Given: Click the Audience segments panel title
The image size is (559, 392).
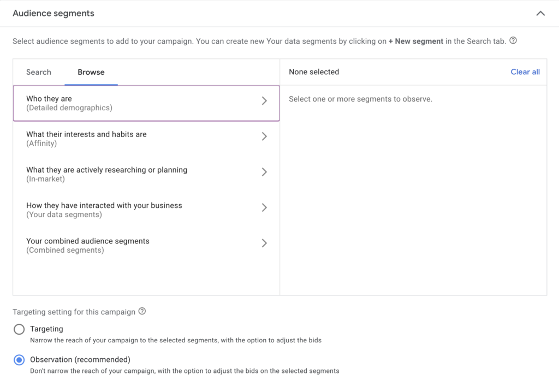Looking at the screenshot, I should (x=53, y=13).
